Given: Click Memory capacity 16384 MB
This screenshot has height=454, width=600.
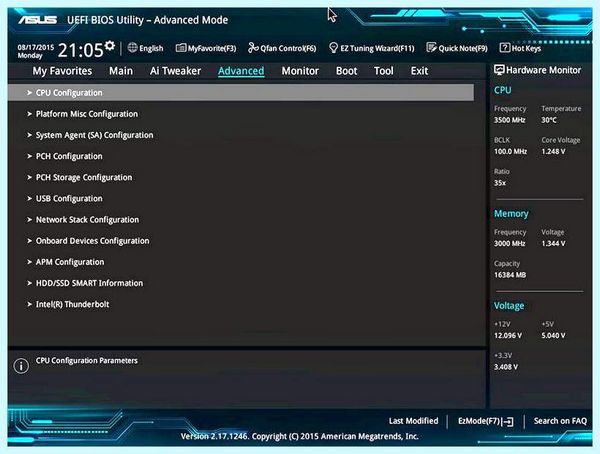Looking at the screenshot, I should pos(510,275).
